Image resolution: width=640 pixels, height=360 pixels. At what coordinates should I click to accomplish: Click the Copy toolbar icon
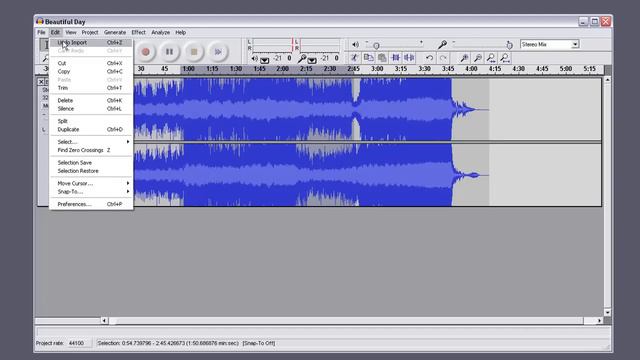[368, 58]
